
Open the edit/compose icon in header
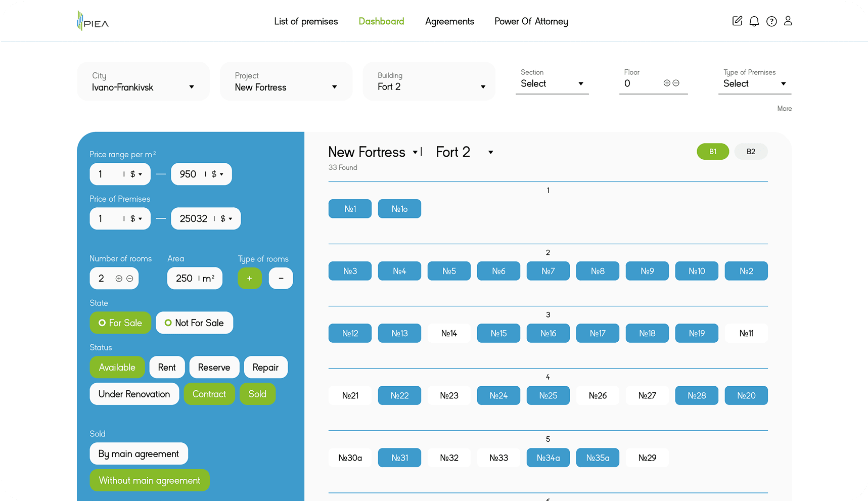[737, 21]
